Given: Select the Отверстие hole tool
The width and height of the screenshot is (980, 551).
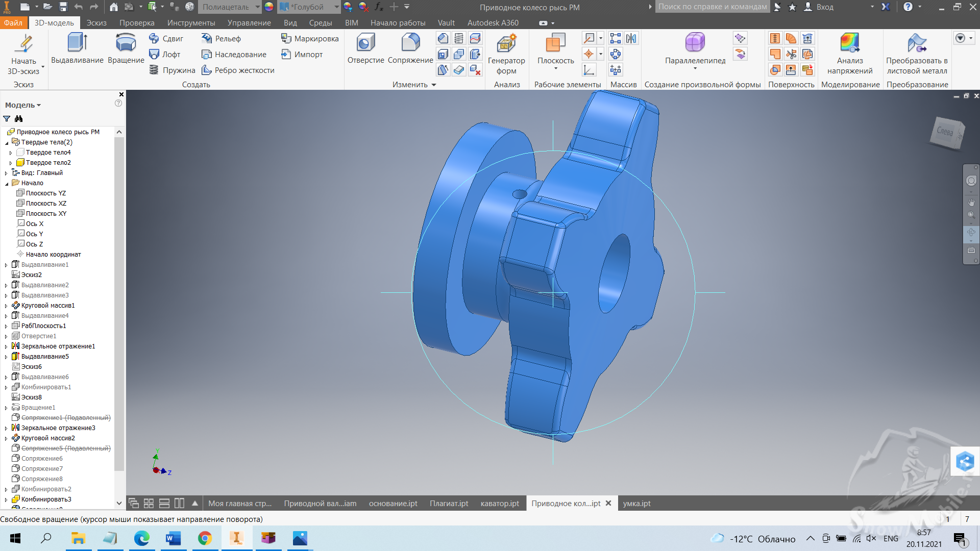Looking at the screenshot, I should click(x=365, y=48).
